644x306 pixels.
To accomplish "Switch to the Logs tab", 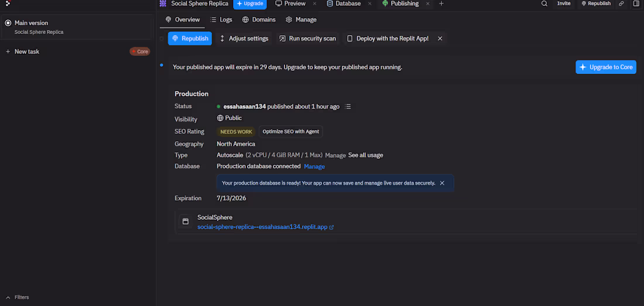I will [x=221, y=19].
